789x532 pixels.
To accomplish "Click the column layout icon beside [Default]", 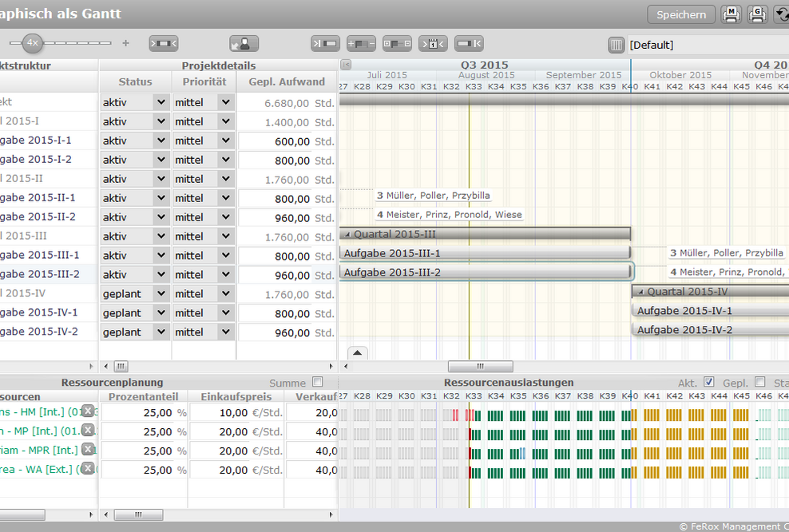I will coord(616,45).
